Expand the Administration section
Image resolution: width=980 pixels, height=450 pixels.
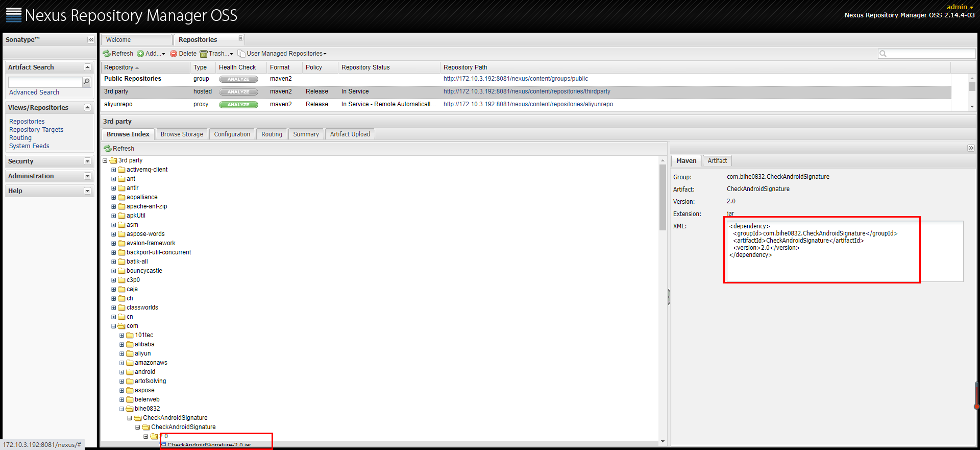click(x=87, y=176)
